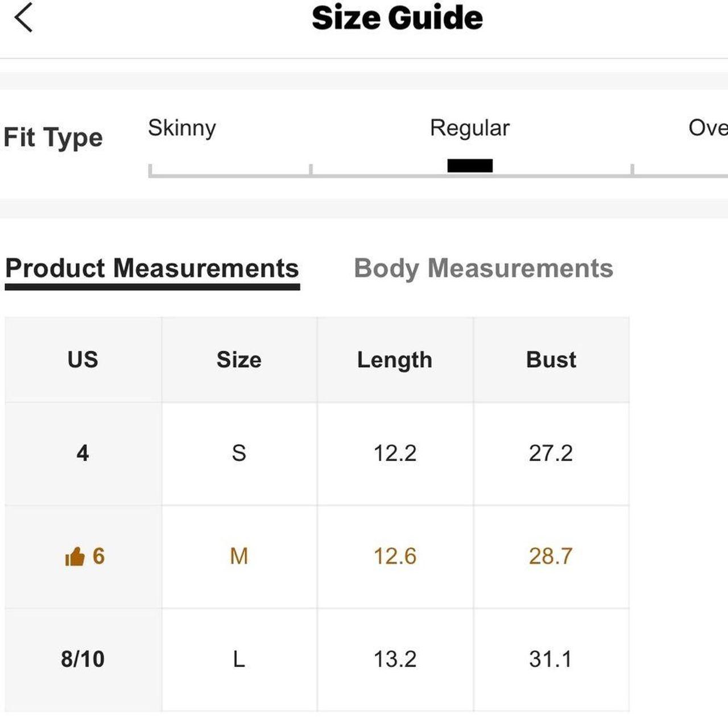Select the size S cell
Image resolution: width=728 pixels, height=728 pixels.
click(239, 453)
